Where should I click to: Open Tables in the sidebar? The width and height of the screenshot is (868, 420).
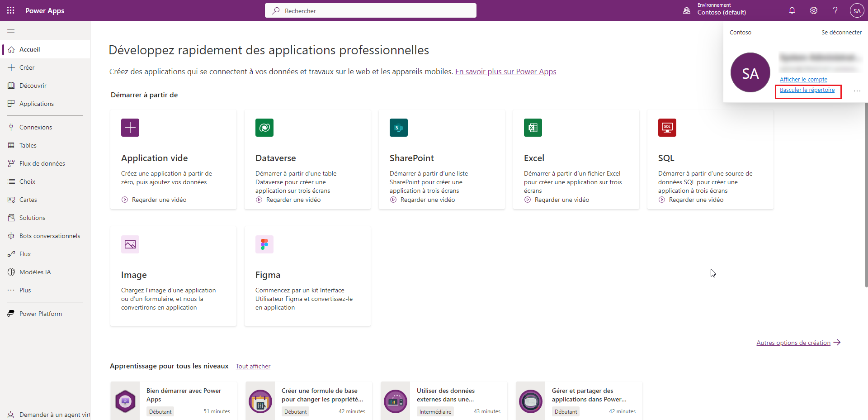click(x=45, y=145)
